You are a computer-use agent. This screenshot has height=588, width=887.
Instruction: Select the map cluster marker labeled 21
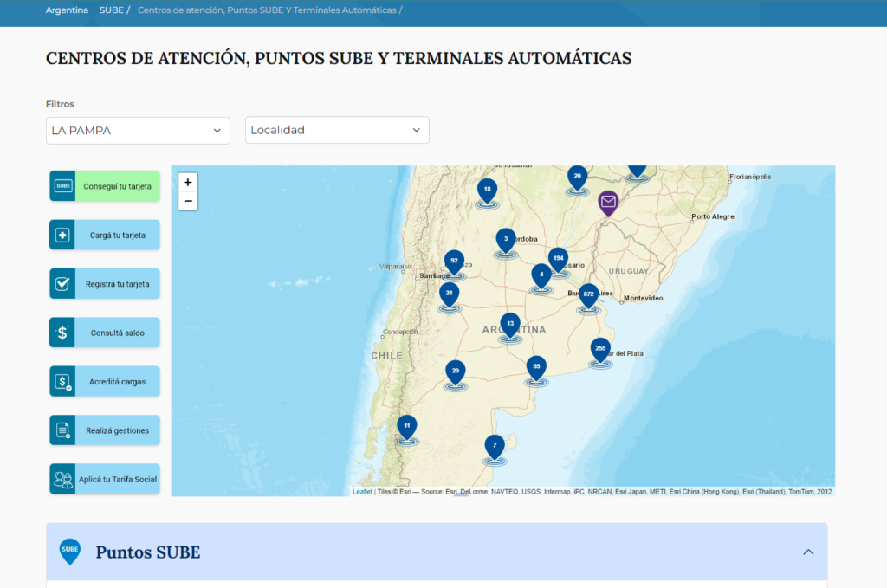(450, 296)
